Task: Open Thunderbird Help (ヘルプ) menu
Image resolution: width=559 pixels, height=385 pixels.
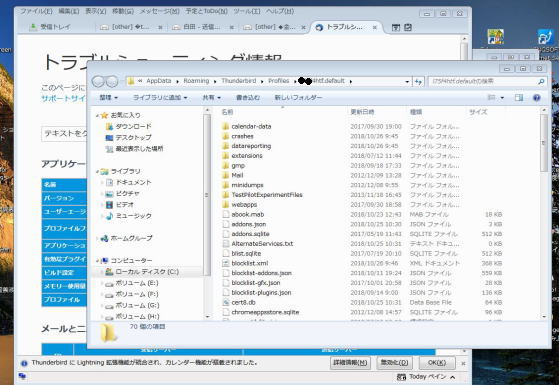Action: point(280,11)
